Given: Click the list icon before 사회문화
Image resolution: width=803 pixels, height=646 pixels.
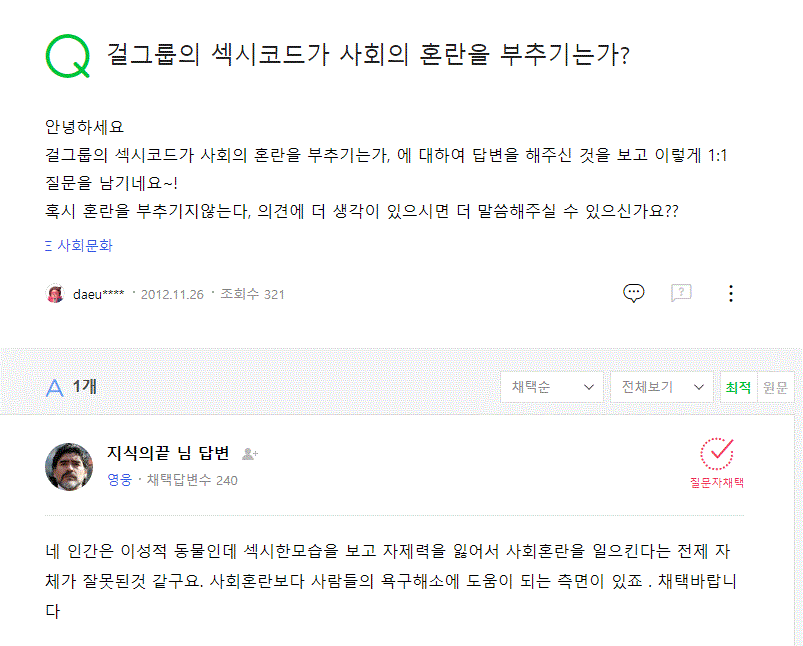Looking at the screenshot, I should click(49, 245).
